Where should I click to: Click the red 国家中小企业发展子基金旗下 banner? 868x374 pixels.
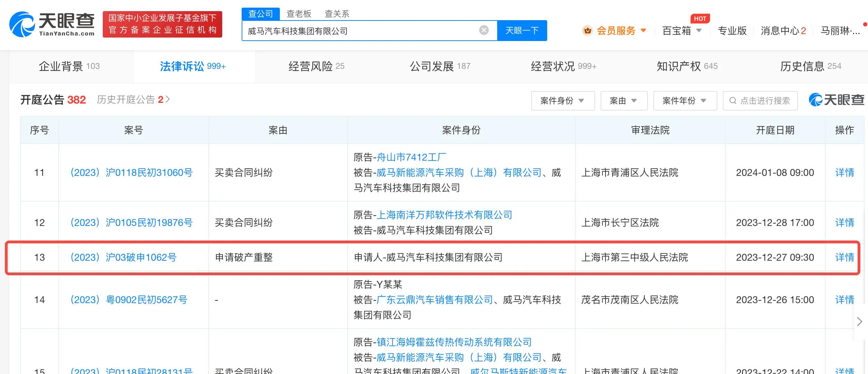pos(162,24)
